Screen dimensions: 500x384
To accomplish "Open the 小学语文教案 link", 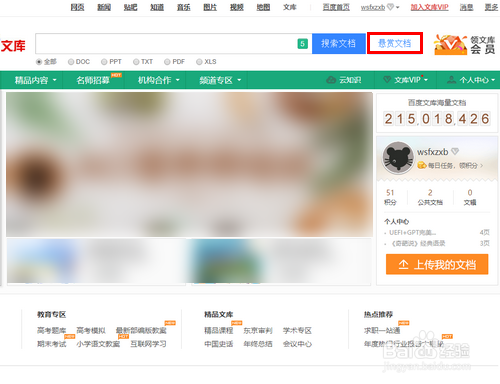I will pos(98,344).
